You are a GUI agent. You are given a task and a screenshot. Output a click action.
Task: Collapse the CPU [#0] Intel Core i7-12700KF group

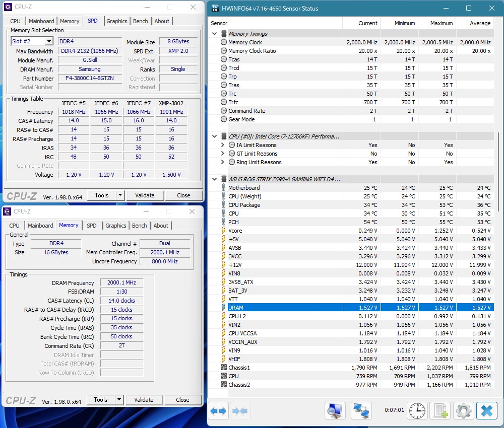tap(214, 136)
